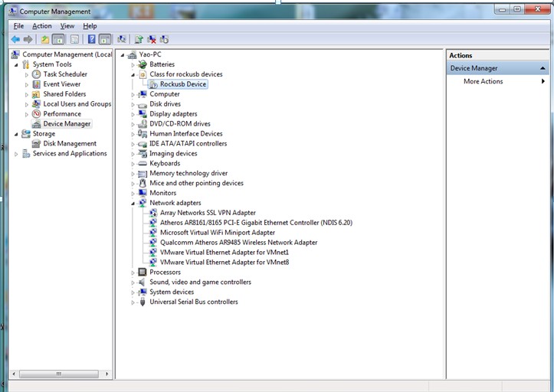Collapse the Device Manager actions section arrow
The image size is (554, 392).
coord(543,68)
